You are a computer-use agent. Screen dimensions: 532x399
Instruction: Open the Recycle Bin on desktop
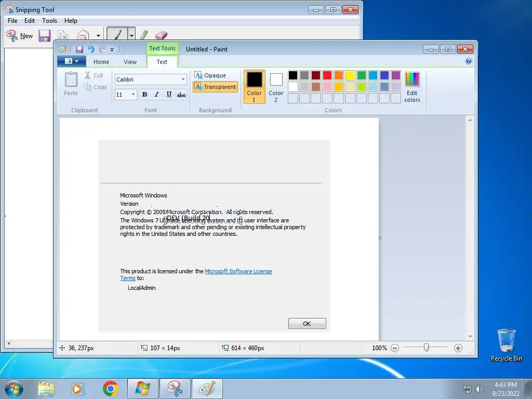coord(506,345)
